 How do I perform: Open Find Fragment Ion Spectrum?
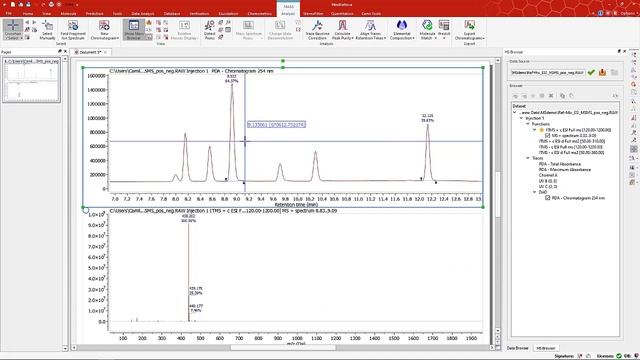click(x=73, y=29)
